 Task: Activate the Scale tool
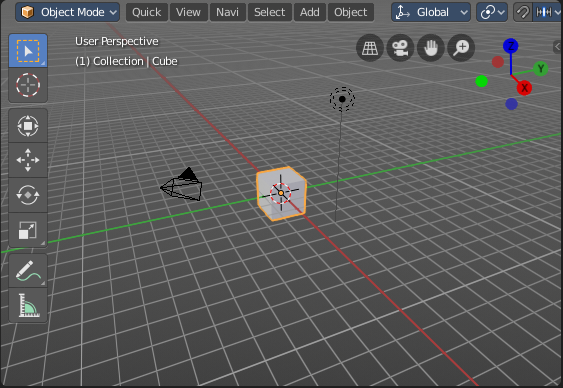tap(28, 230)
